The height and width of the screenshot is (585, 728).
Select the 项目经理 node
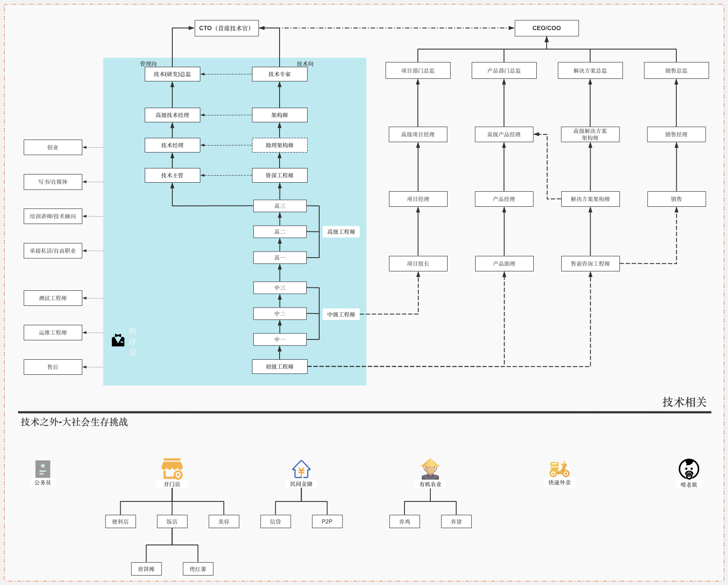pyautogui.click(x=418, y=199)
